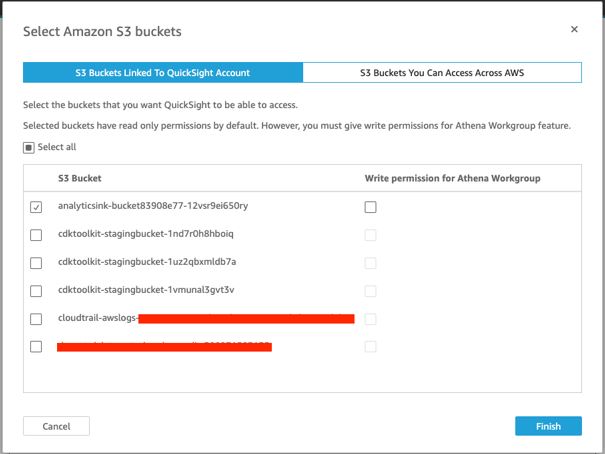Click the Select Amazon S3 buckets title

click(102, 31)
